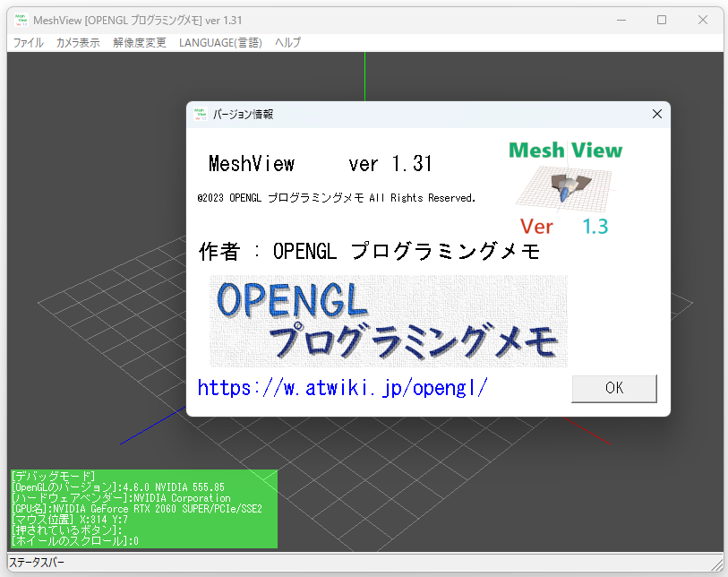Image resolution: width=728 pixels, height=577 pixels.
Task: Click the resize grip at status bar corner
Action: click(717, 565)
